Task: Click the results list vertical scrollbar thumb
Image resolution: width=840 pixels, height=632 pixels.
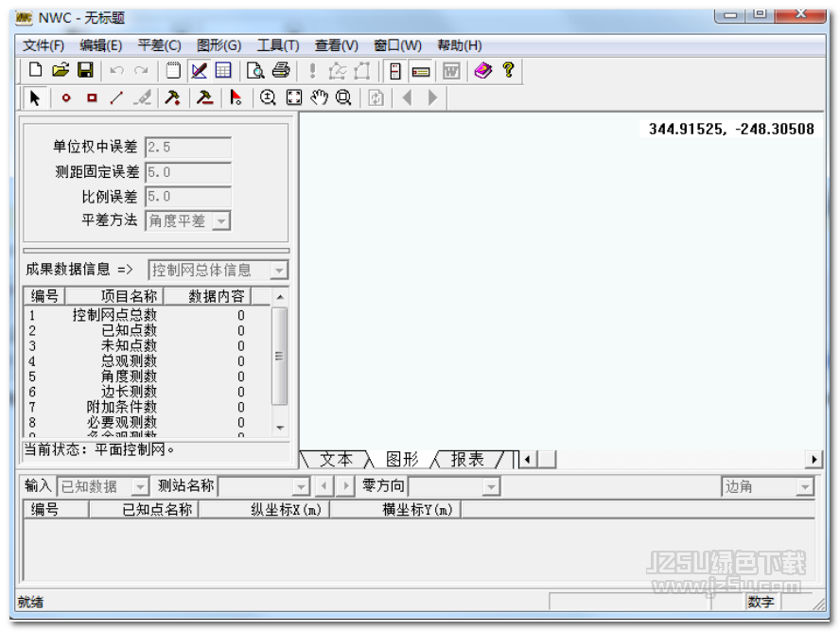Action: click(x=280, y=356)
